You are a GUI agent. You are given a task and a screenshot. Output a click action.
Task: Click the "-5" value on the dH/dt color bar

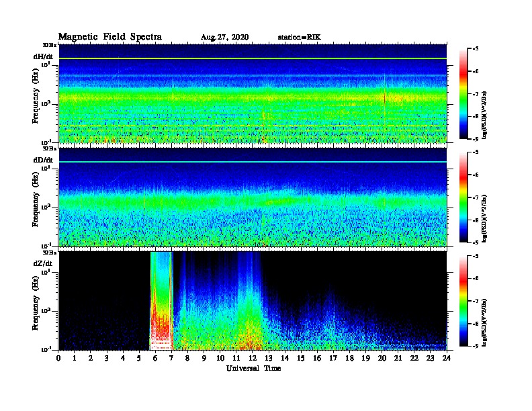pyautogui.click(x=475, y=49)
